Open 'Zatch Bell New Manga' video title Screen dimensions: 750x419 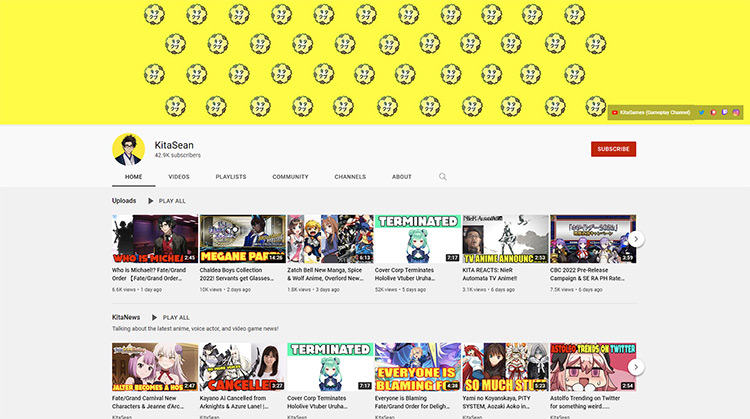point(325,274)
